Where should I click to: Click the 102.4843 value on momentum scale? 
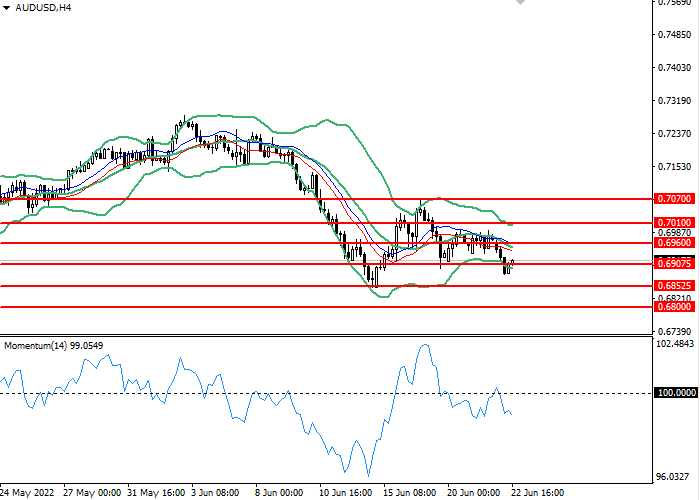[675, 344]
